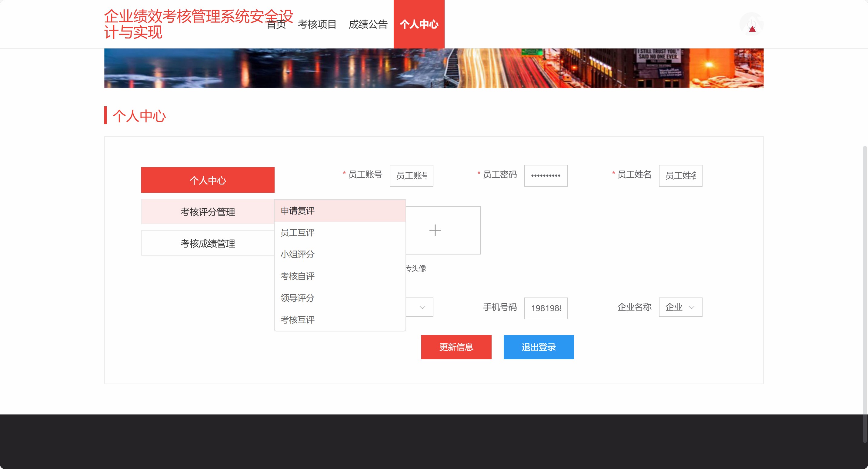Image resolution: width=868 pixels, height=469 pixels.
Task: Click the user avatar icon top right
Action: 751,24
